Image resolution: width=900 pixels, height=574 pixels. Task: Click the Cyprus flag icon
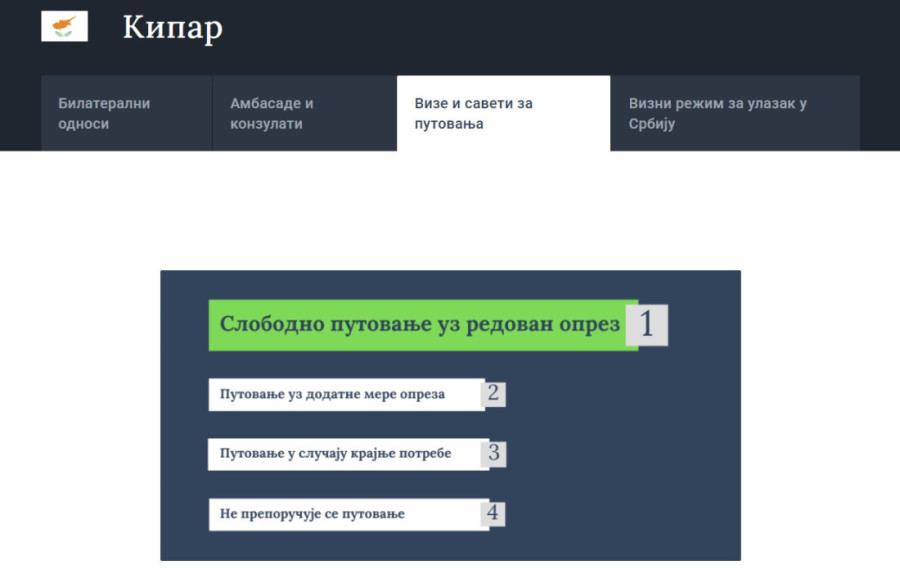(64, 27)
